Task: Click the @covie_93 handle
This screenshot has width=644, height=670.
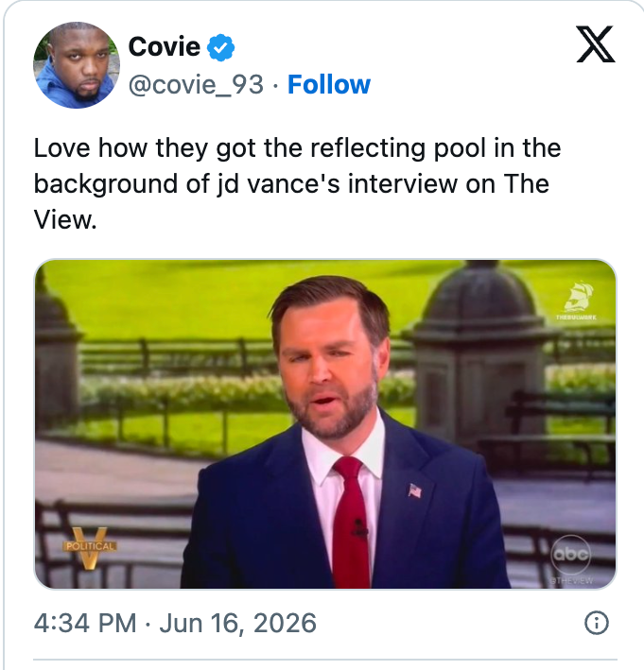Action: tap(196, 85)
